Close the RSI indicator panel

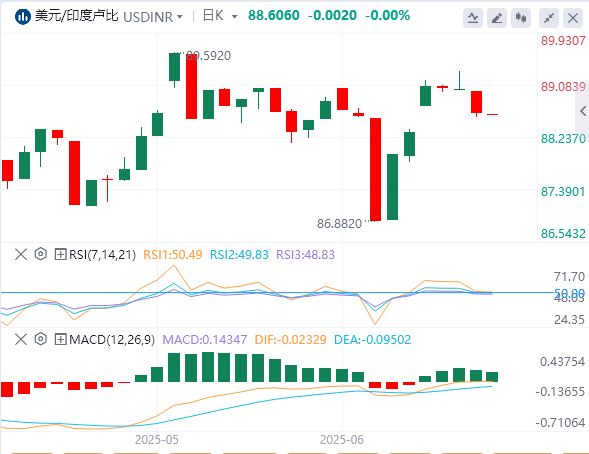pyautogui.click(x=21, y=254)
